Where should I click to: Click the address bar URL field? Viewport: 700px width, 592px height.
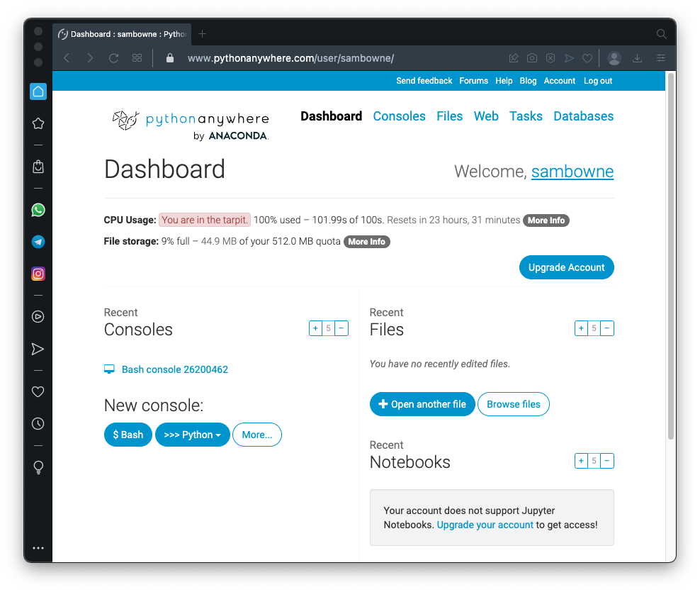click(x=290, y=58)
